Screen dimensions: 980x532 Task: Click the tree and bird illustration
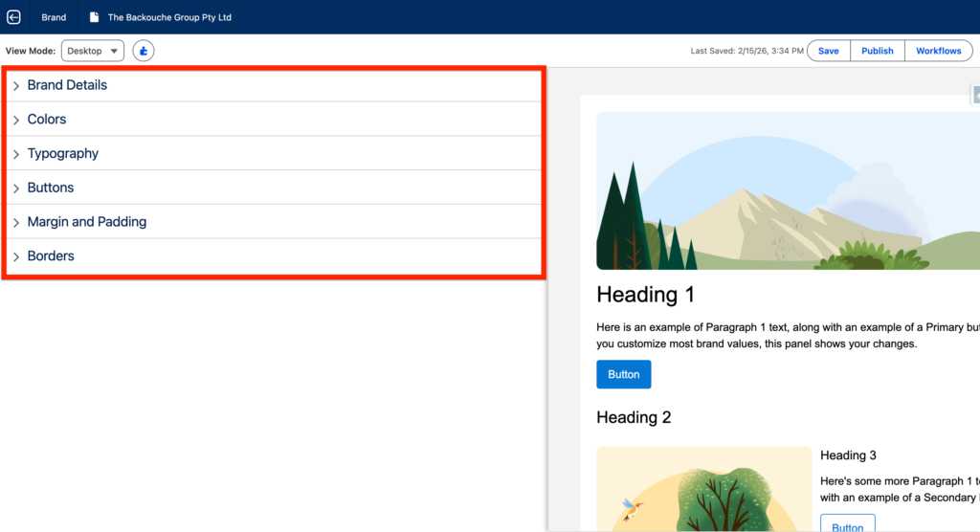click(703, 488)
